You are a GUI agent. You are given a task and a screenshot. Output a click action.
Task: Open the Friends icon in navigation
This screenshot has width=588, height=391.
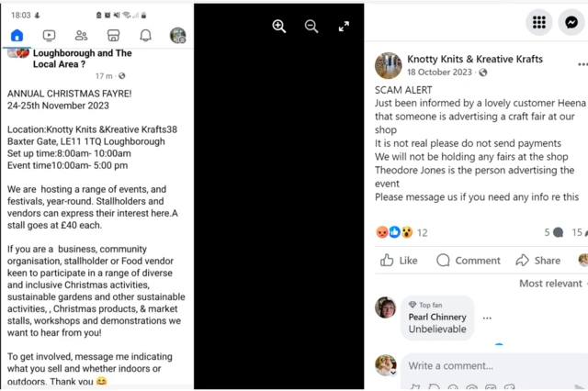[81, 36]
